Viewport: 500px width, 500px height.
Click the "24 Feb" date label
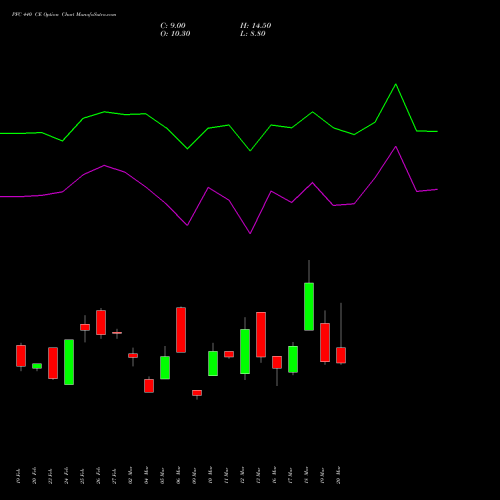point(66,476)
